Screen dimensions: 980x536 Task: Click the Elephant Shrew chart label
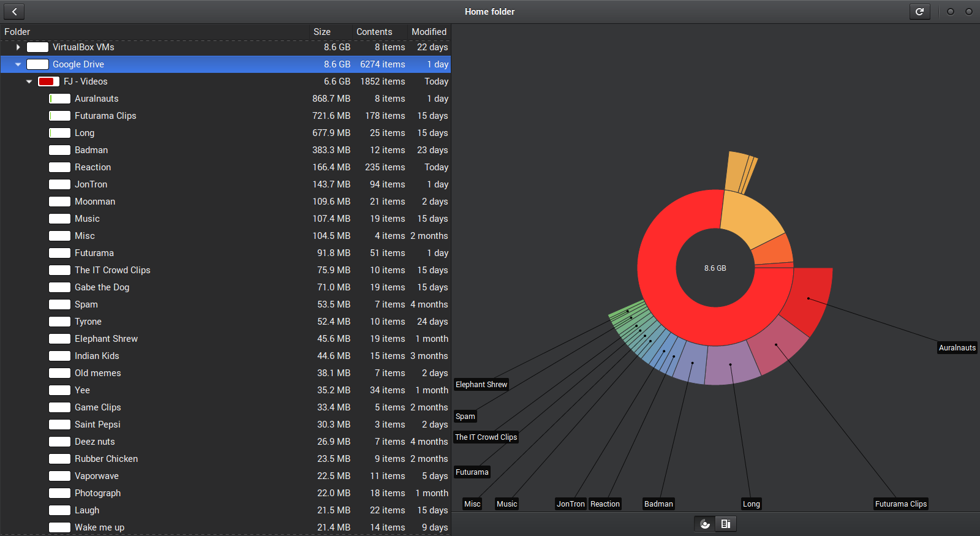[481, 385]
